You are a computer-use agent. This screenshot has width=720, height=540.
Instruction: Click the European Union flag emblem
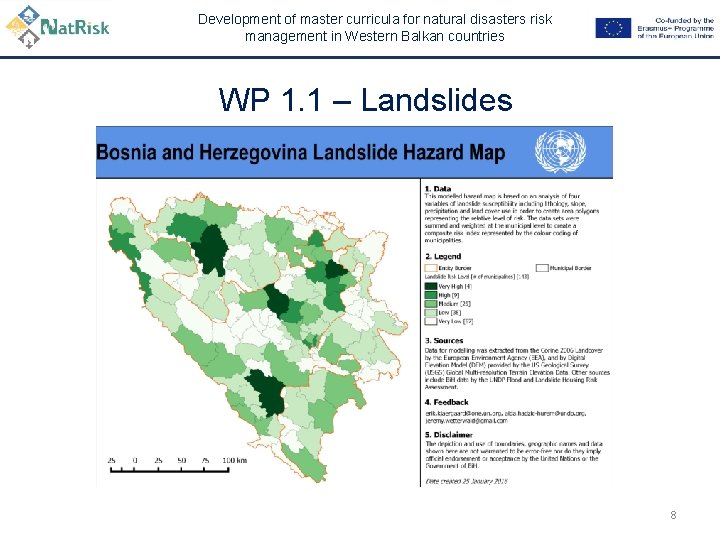click(x=613, y=28)
